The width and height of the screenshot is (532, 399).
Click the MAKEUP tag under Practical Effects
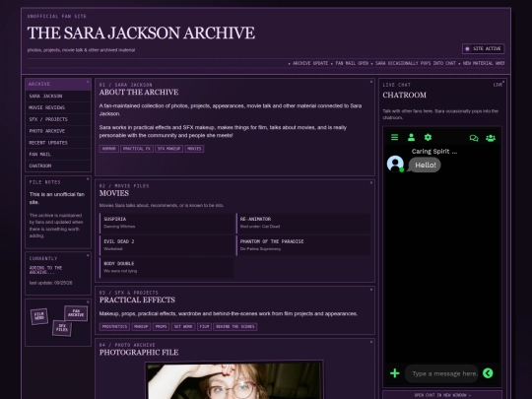tap(141, 327)
